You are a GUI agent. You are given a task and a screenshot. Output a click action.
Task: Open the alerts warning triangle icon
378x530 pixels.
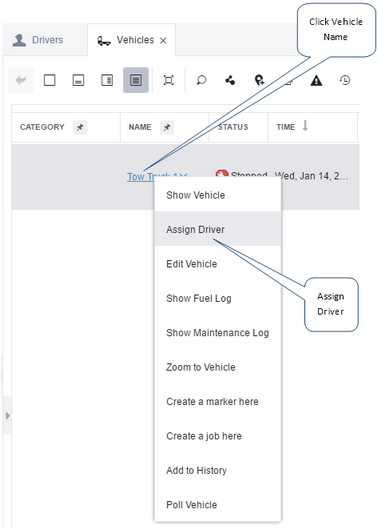[x=316, y=80]
